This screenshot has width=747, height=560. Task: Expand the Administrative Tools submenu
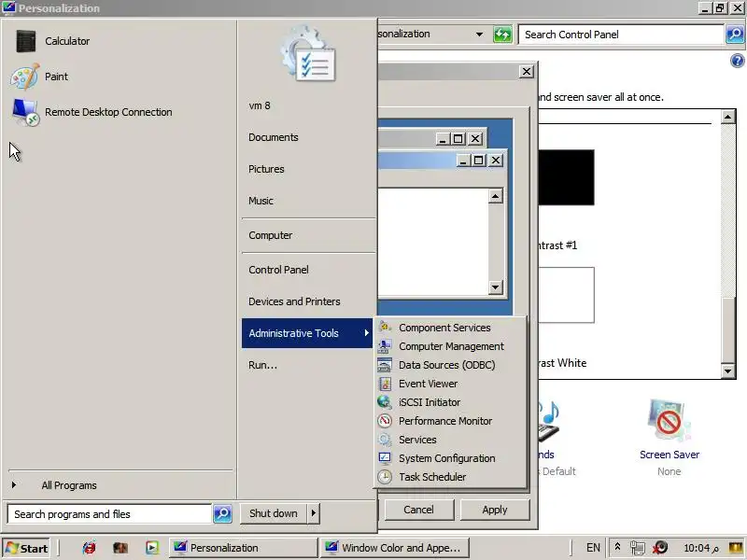[307, 333]
